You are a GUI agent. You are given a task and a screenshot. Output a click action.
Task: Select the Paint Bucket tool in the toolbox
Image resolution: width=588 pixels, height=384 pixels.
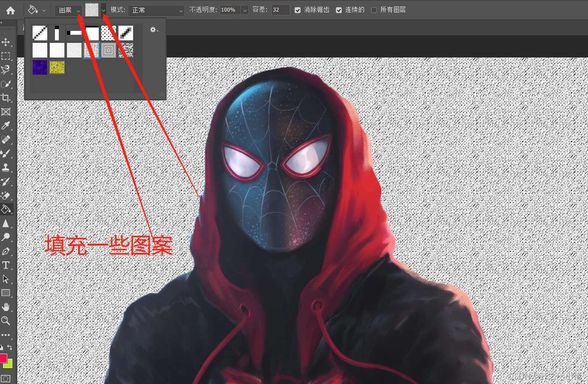click(6, 209)
